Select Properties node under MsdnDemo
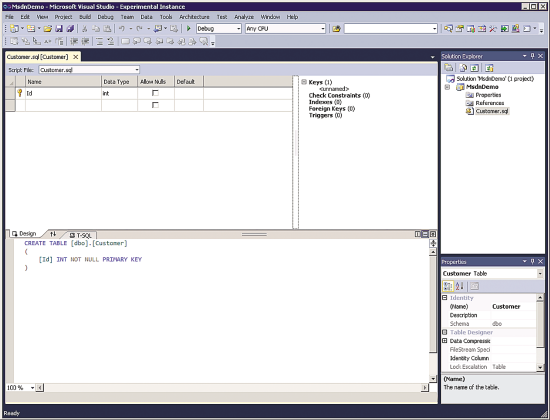Image resolution: width=550 pixels, height=420 pixels. click(x=488, y=95)
